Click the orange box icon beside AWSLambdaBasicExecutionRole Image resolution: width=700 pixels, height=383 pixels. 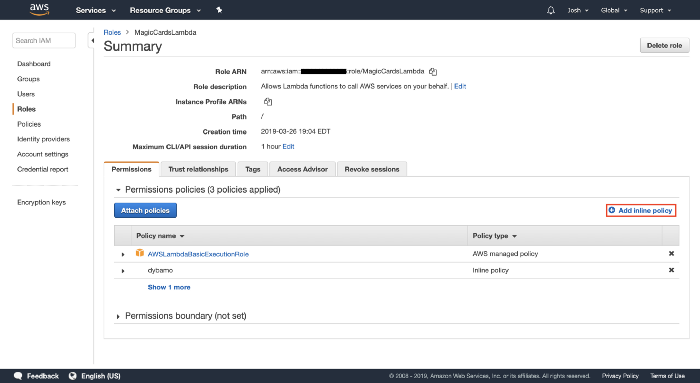[140, 253]
